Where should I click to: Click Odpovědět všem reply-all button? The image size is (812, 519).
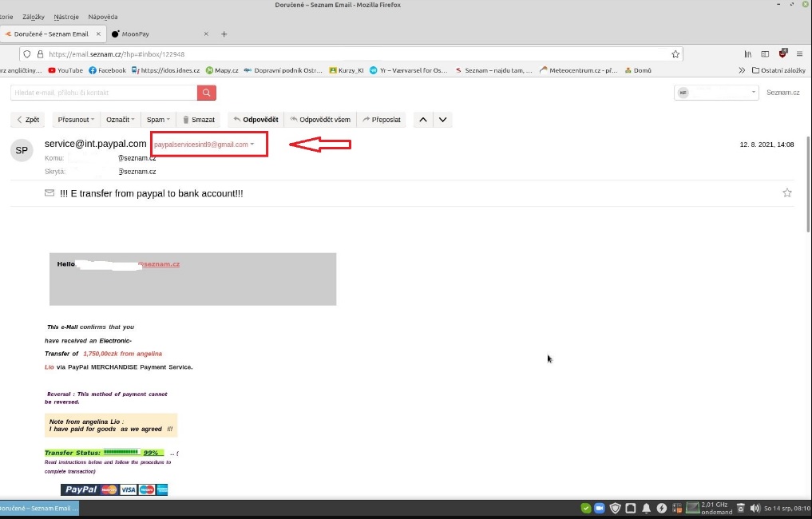pyautogui.click(x=320, y=120)
